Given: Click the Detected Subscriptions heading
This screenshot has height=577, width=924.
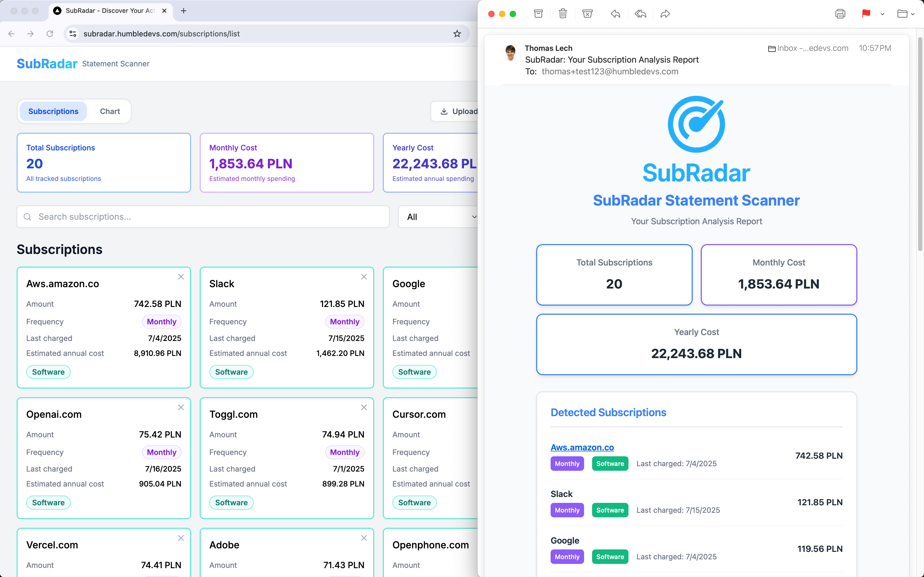Looking at the screenshot, I should 608,412.
